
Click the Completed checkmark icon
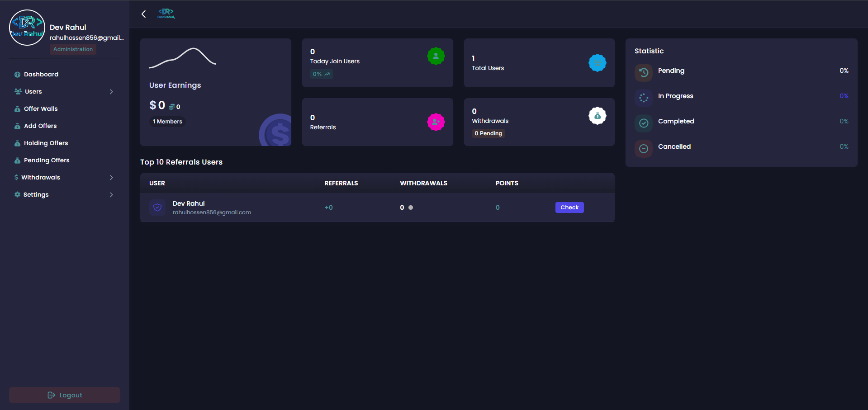(x=643, y=123)
